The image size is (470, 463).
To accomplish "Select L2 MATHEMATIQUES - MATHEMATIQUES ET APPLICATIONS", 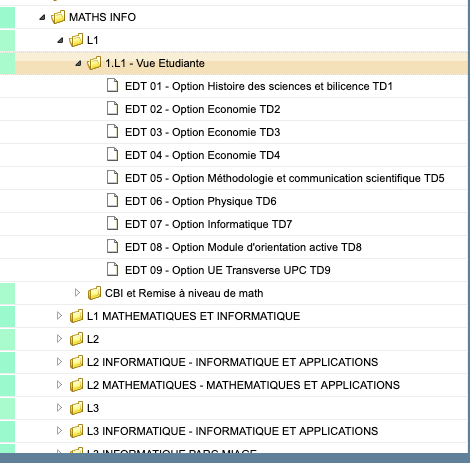I will [x=243, y=385].
